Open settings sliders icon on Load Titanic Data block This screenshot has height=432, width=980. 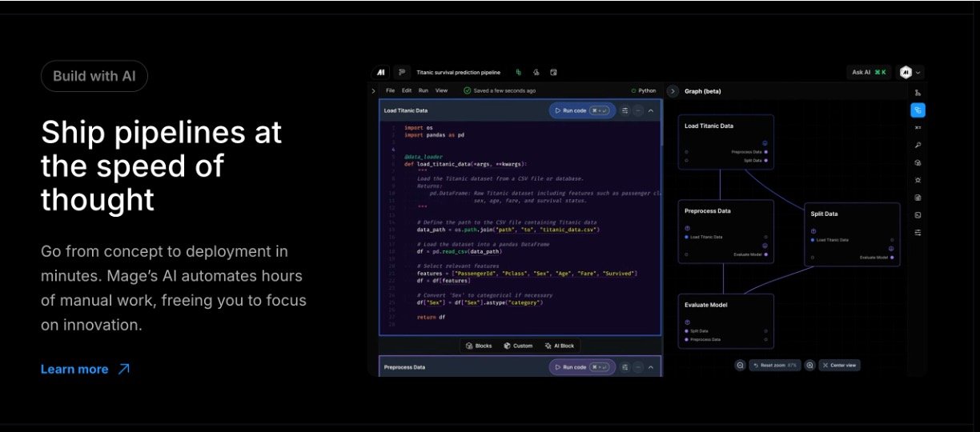tap(625, 110)
